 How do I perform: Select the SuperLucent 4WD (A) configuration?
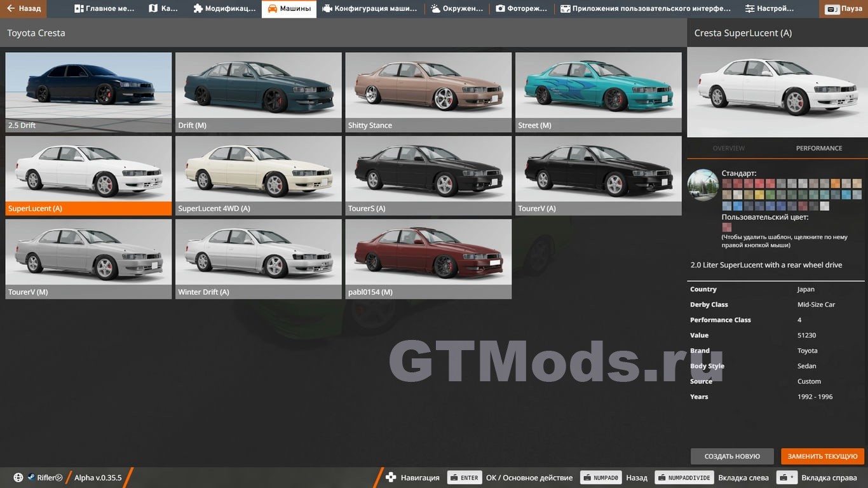259,175
